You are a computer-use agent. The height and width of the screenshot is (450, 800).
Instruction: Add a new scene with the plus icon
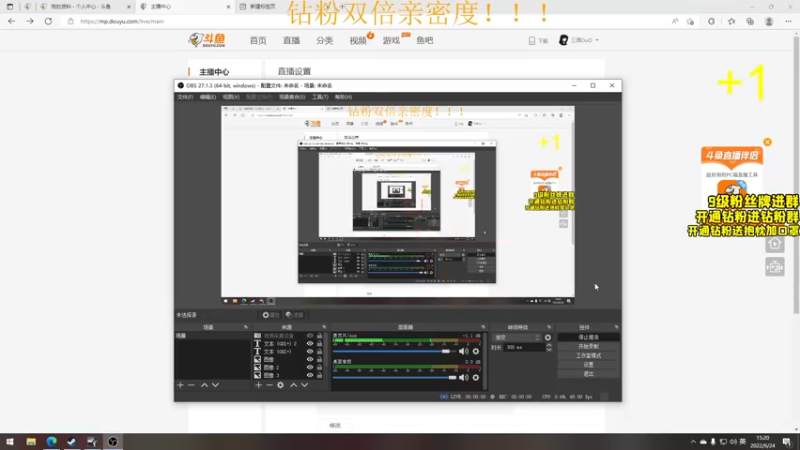(180, 385)
